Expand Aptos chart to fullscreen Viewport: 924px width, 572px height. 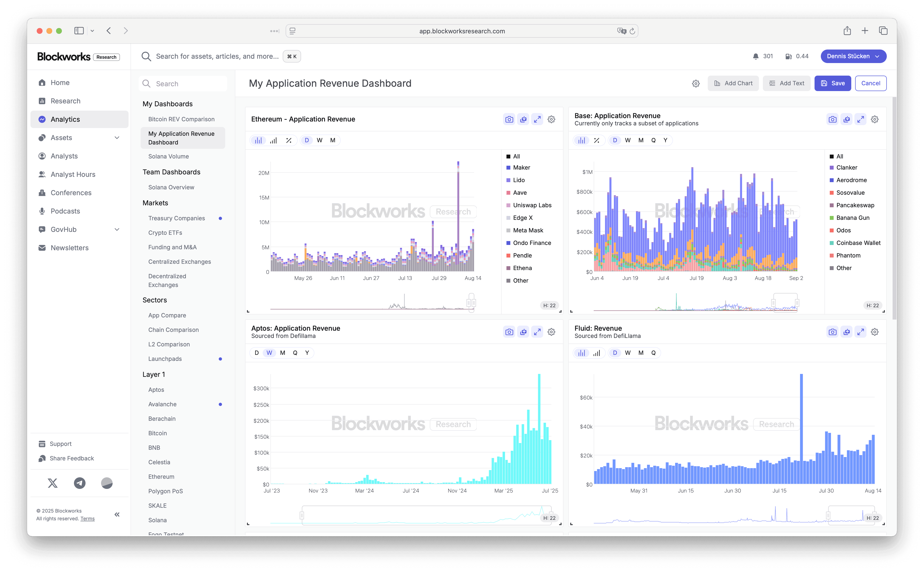coord(537,332)
